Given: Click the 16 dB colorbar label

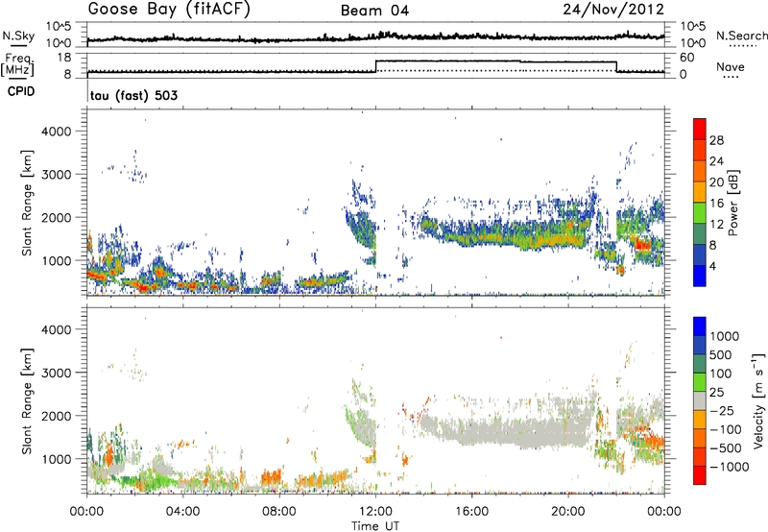Looking at the screenshot, I should tap(716, 204).
